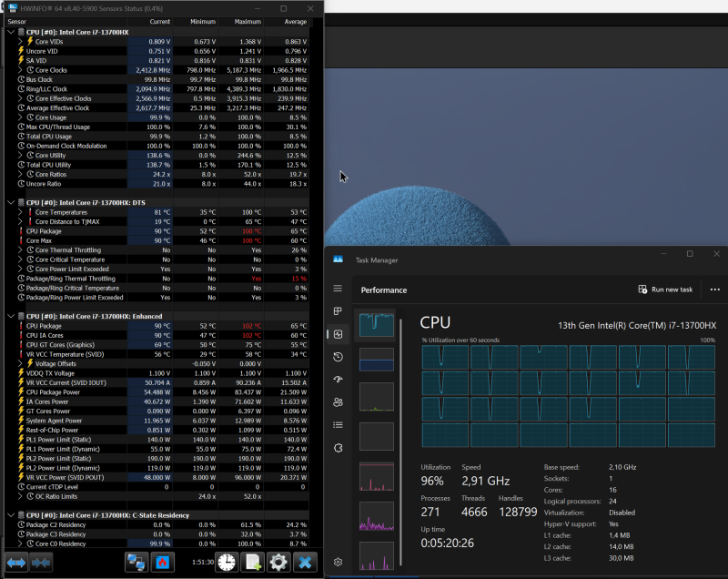This screenshot has width=728, height=579.
Task: Click the blue X close-sensors icon in HWiNFO toolbar
Action: [x=305, y=563]
